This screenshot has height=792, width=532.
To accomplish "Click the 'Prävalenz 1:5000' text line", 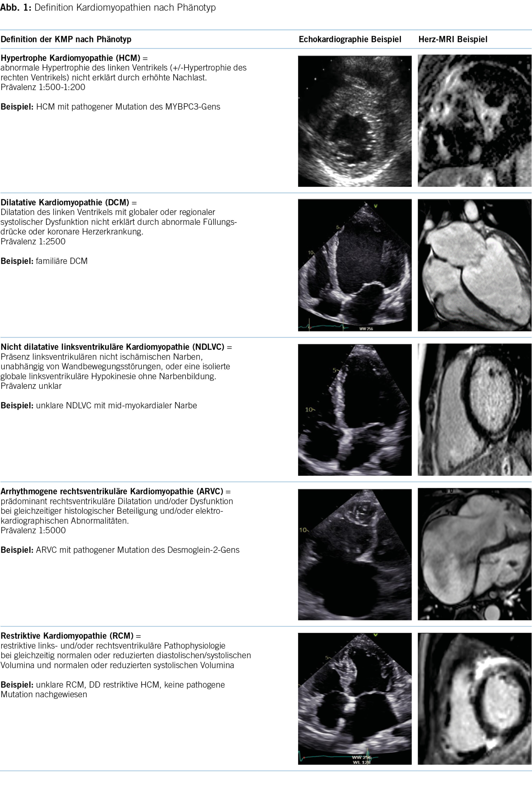I will [33, 530].
